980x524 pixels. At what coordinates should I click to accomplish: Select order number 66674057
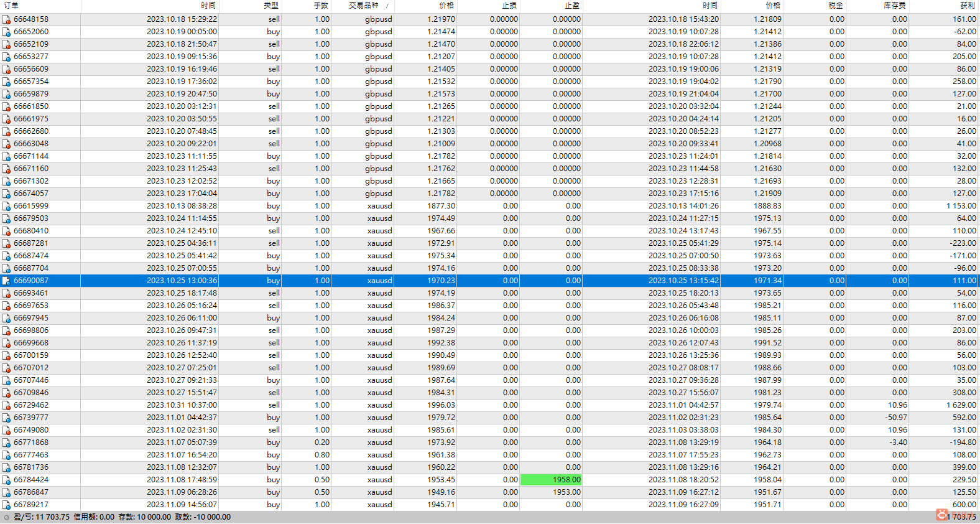click(x=31, y=194)
